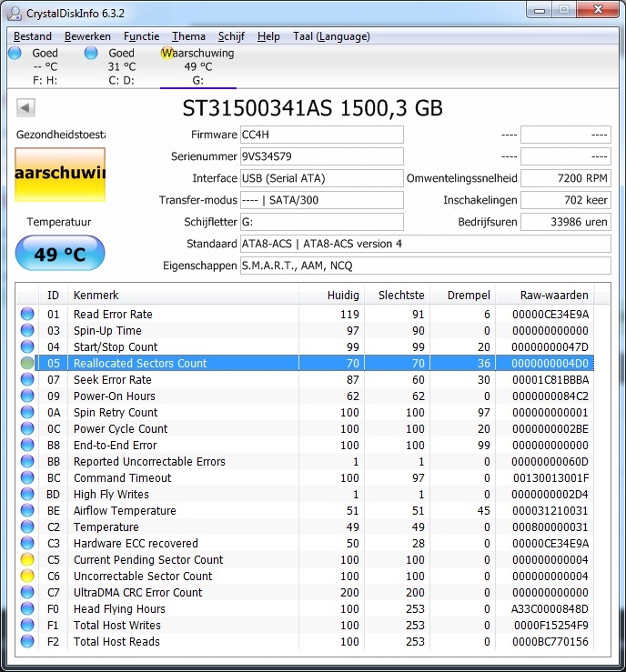Open the Schijf menu
626x672 pixels.
tap(231, 36)
